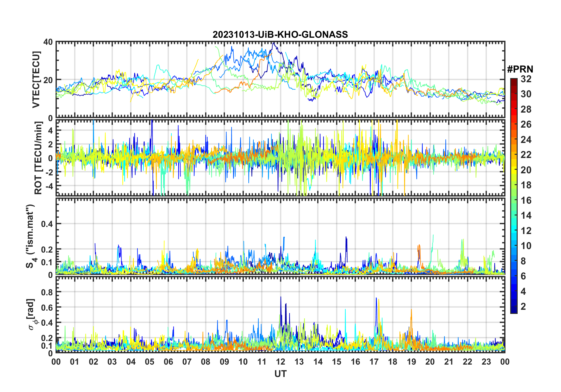561x392 pixels.
Task: Click the sigma phi spike near 17 UT
Action: tap(376, 299)
